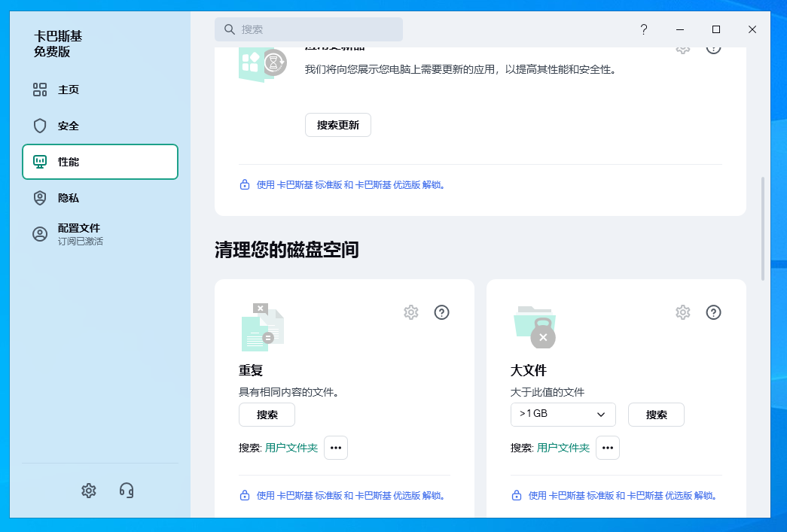The height and width of the screenshot is (532, 787).
Task: Open the 安全 security section
Action: tap(100, 126)
